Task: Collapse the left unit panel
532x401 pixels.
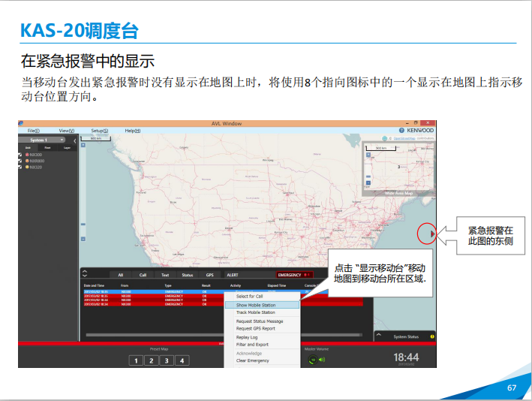Action: (75, 140)
